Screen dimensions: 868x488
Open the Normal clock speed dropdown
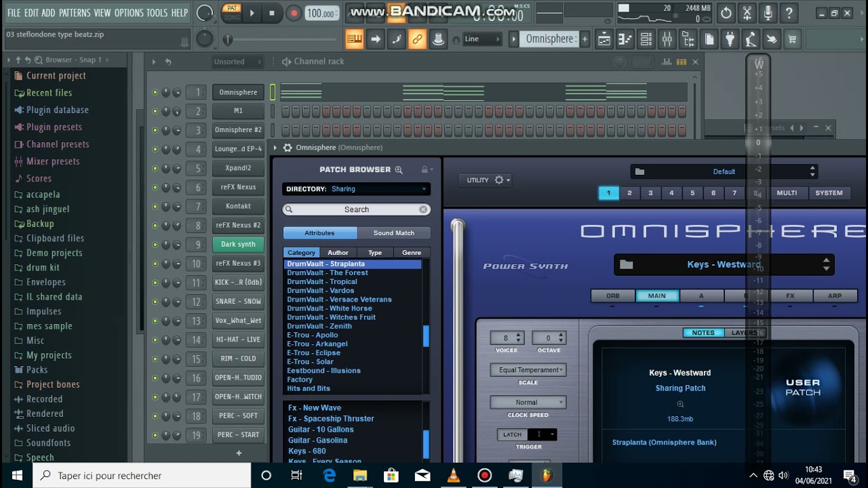click(x=528, y=403)
